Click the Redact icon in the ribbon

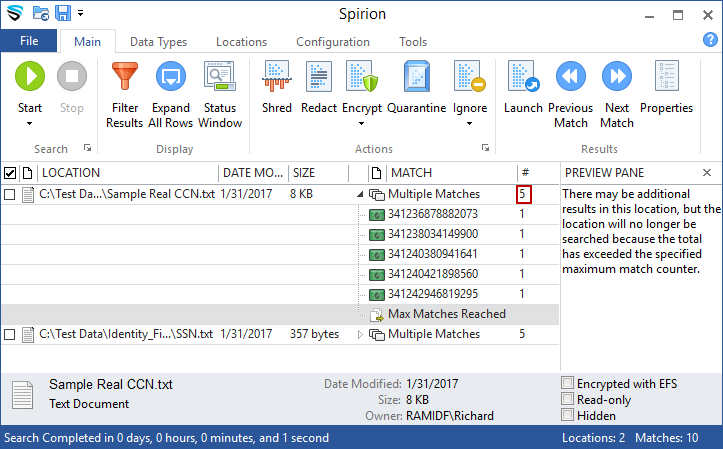click(x=318, y=78)
